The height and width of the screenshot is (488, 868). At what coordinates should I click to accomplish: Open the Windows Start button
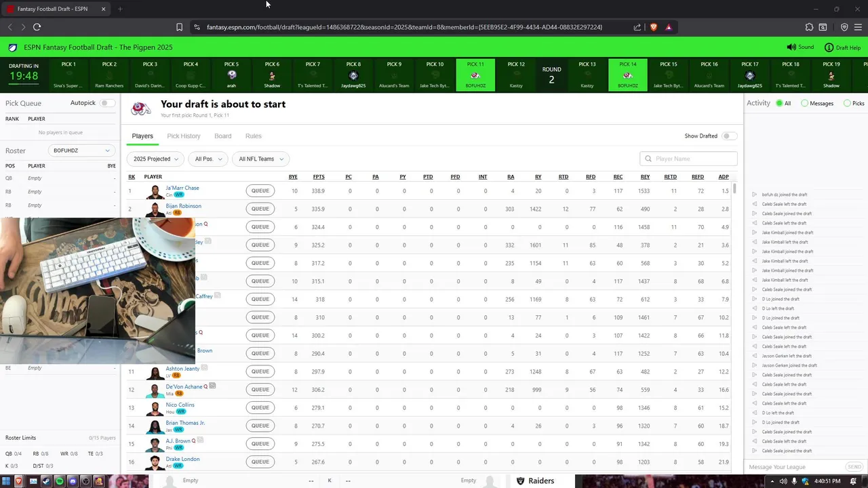pos(5,481)
